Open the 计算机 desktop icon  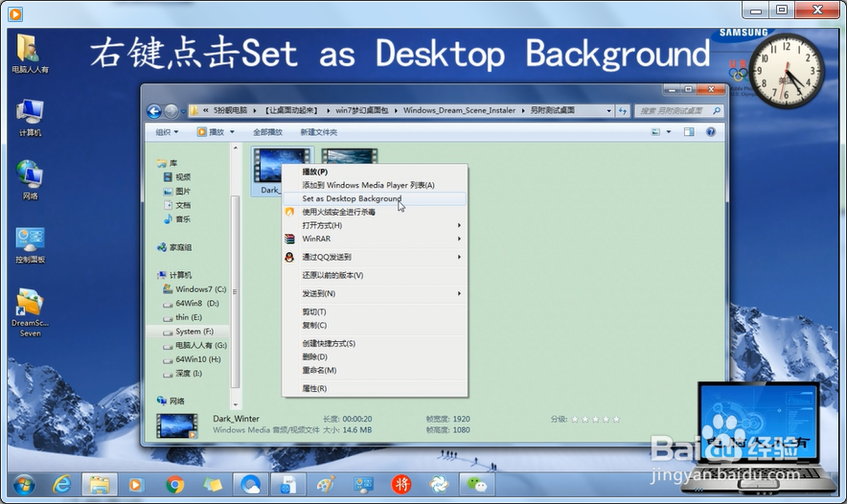[x=30, y=118]
